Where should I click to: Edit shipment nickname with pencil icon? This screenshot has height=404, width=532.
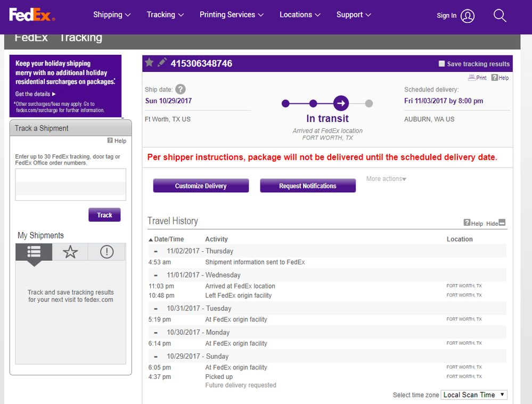[x=162, y=62]
